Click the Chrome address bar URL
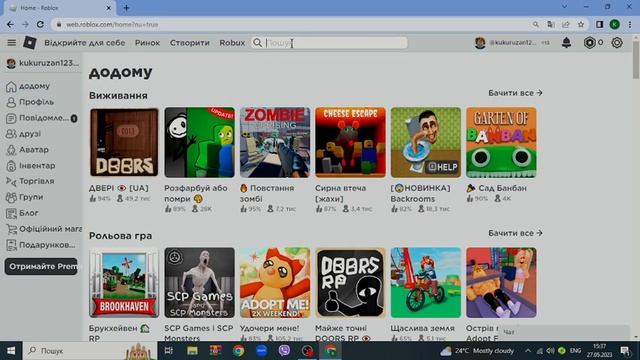 [112, 24]
